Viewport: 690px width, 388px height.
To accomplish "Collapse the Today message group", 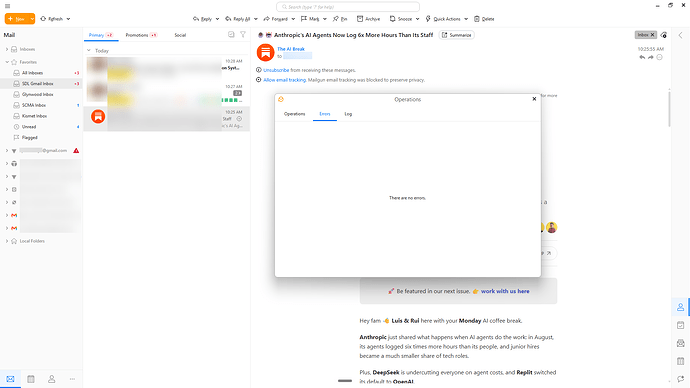I will pyautogui.click(x=88, y=51).
